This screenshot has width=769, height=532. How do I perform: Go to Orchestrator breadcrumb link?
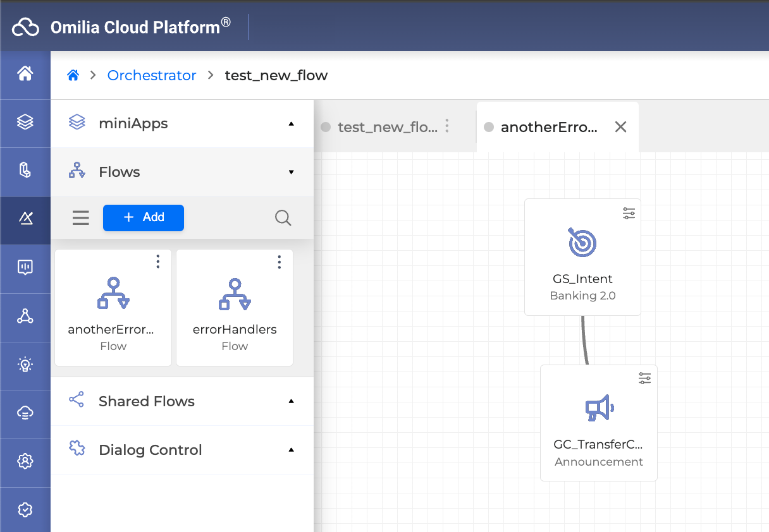coord(152,75)
